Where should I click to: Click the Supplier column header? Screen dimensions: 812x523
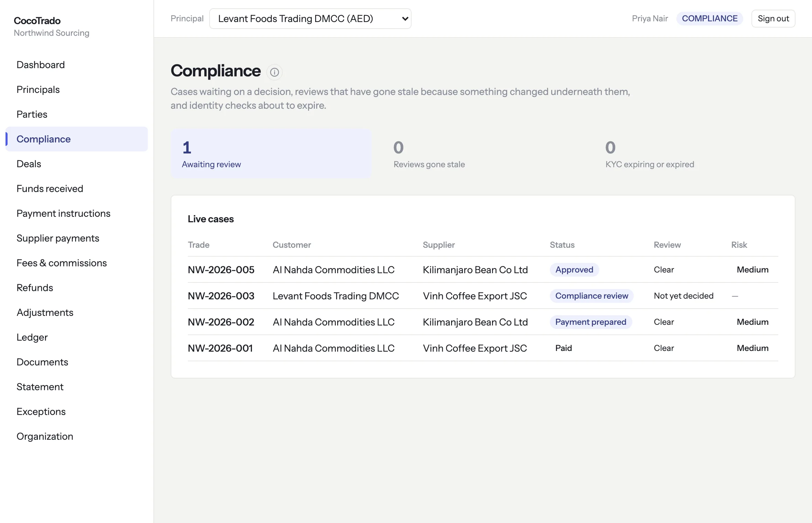439,245
